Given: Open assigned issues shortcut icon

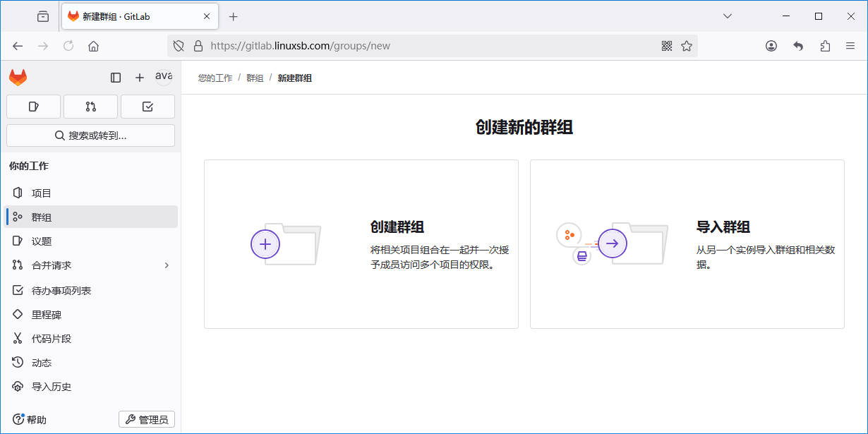Looking at the screenshot, I should (33, 107).
